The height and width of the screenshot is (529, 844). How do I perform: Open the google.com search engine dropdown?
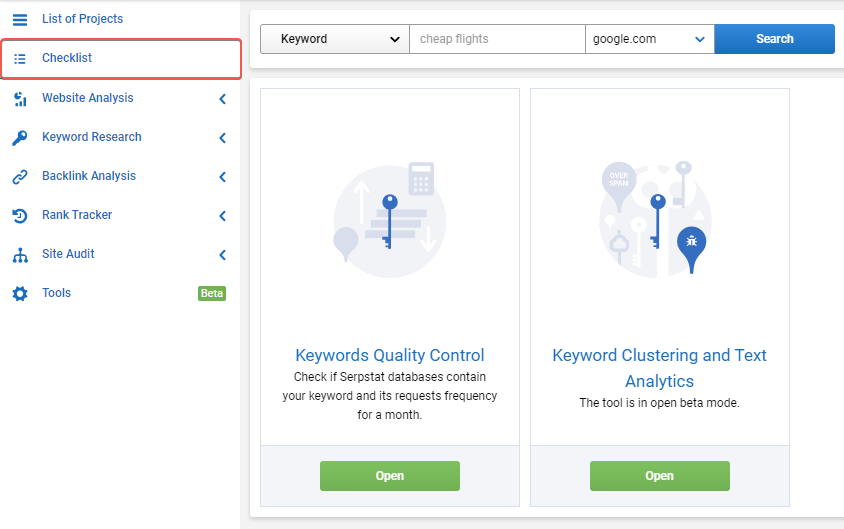[x=650, y=39]
